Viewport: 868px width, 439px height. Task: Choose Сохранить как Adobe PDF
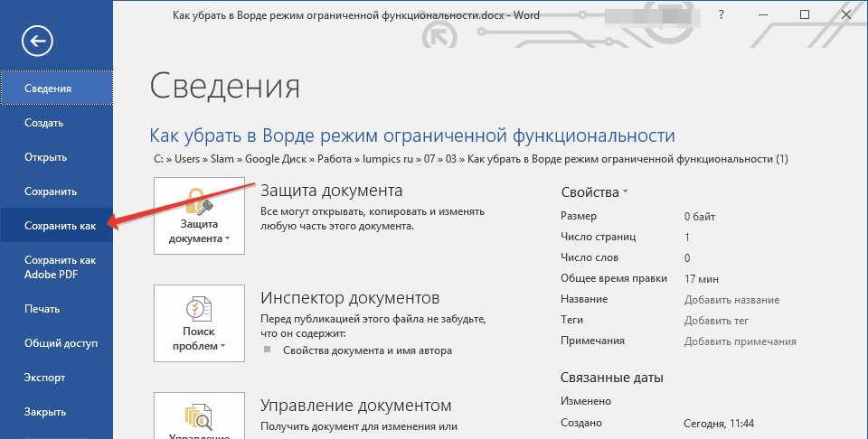[x=56, y=267]
